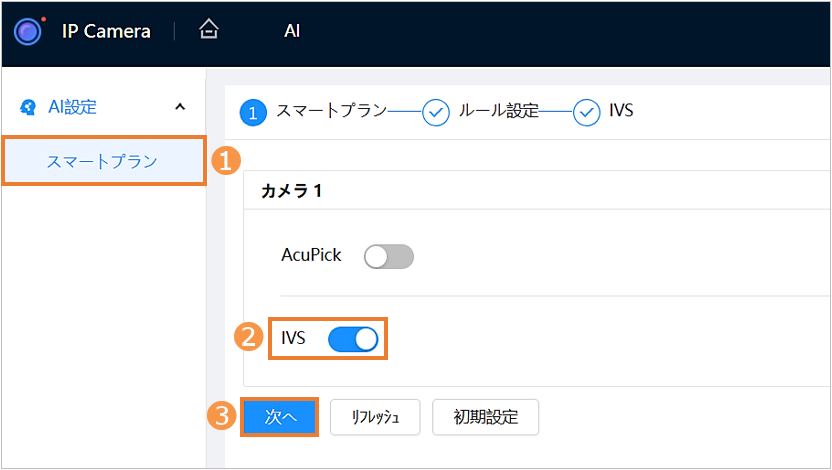This screenshot has width=832, height=470.
Task: Click the checkmark icon before IVS step
Action: click(x=586, y=112)
